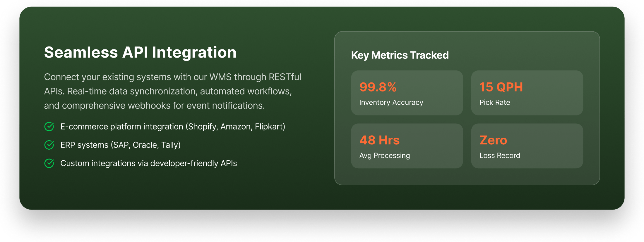
Task: Click the checkmark icon beside E-commerce platform integration
Action: 49,127
